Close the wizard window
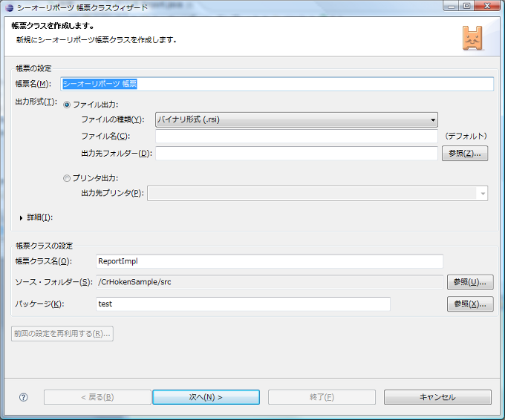Viewport: 505px width, 420px height. coord(487,6)
